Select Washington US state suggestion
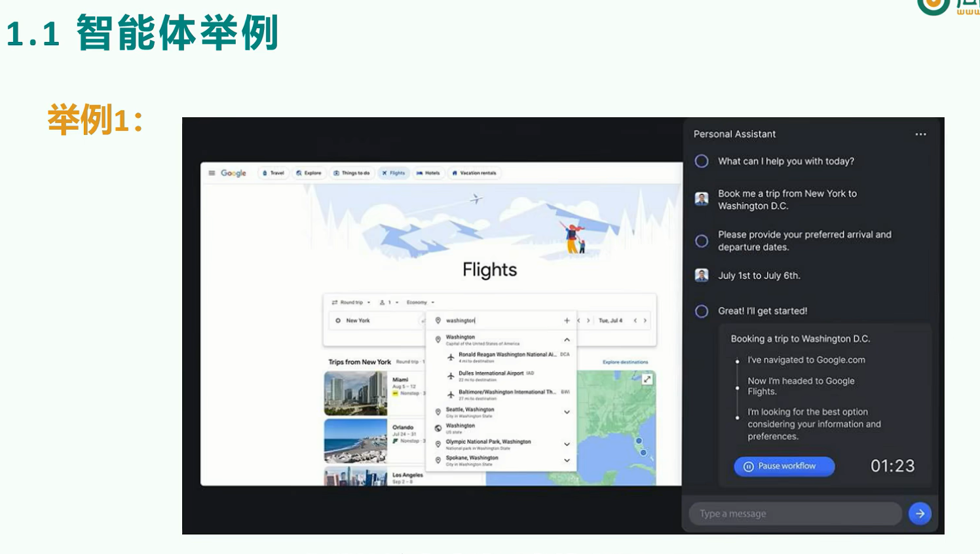Viewport: 980px width, 554px height. click(x=501, y=428)
